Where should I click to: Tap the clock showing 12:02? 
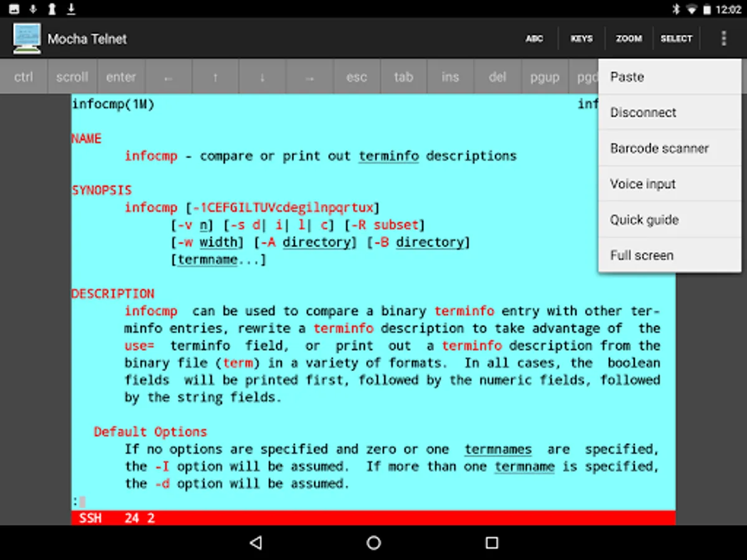click(728, 9)
